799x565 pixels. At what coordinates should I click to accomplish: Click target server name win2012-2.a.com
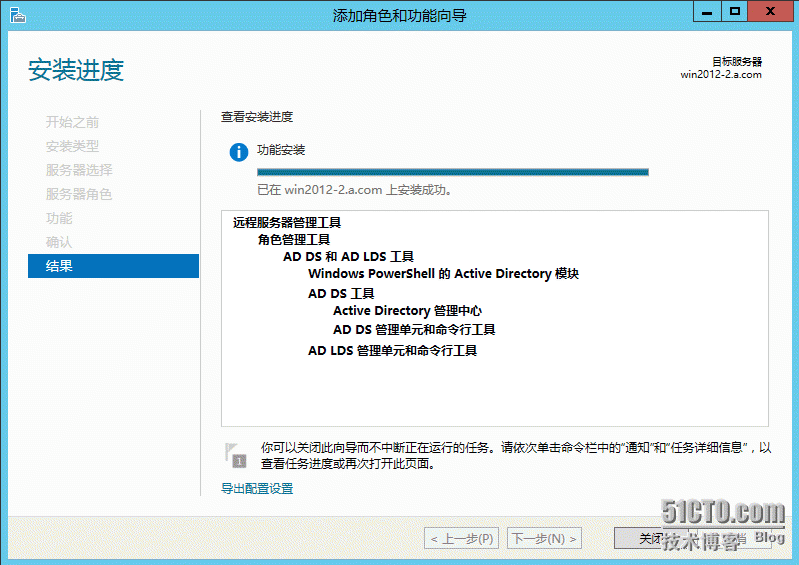point(721,74)
